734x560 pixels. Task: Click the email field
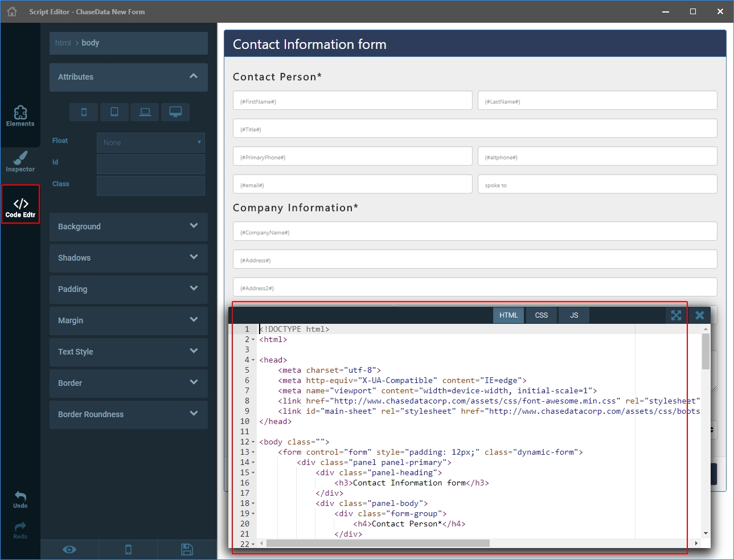352,184
